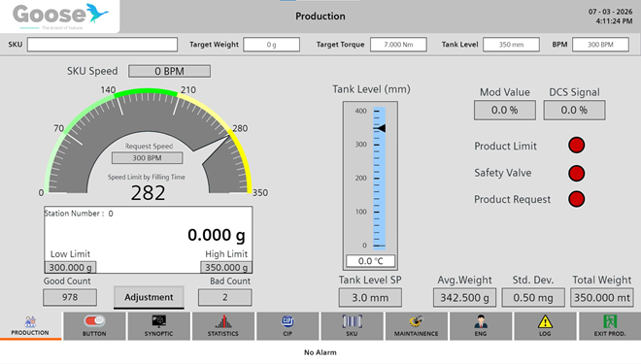Click the Request Speed 300 BPM box
This screenshot has width=641, height=364.
point(148,158)
